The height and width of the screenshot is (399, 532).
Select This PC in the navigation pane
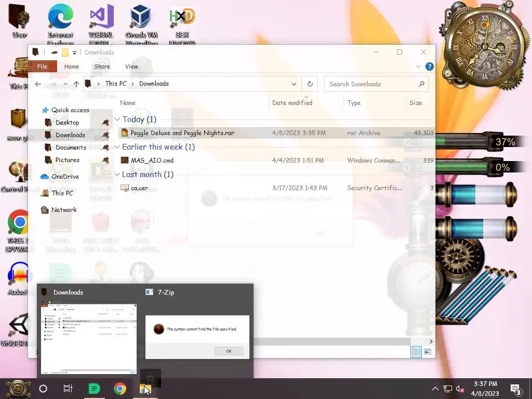[57, 193]
